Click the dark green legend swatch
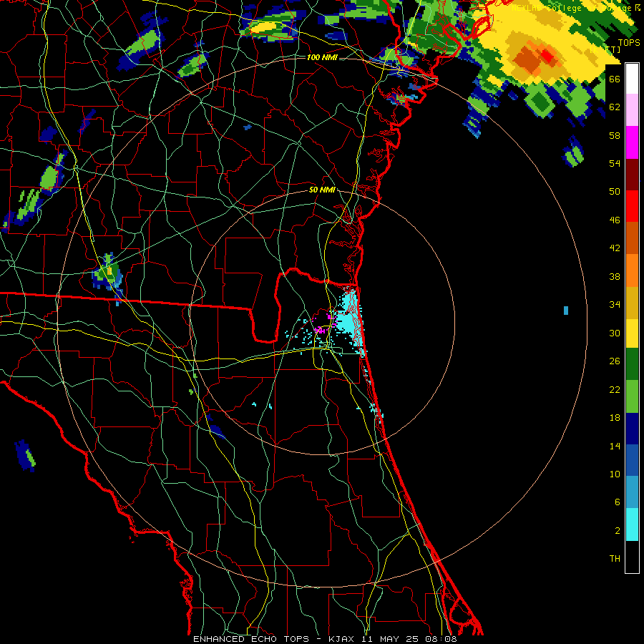644x644 pixels. [x=632, y=364]
